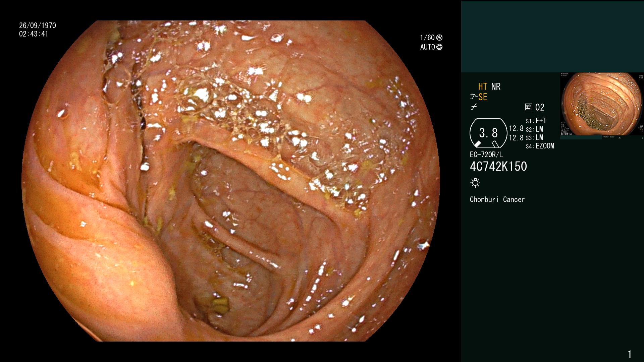Click the light source lamp icon
The image size is (644, 362).
(475, 183)
